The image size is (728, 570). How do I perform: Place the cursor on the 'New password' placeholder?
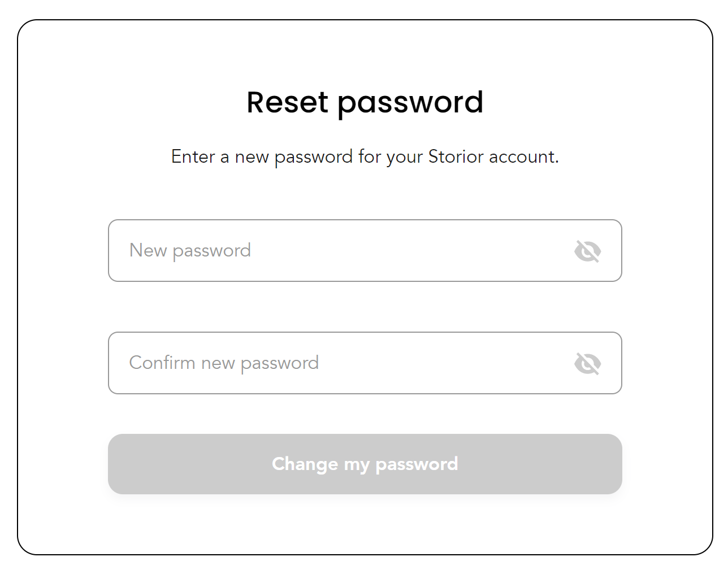click(x=190, y=250)
